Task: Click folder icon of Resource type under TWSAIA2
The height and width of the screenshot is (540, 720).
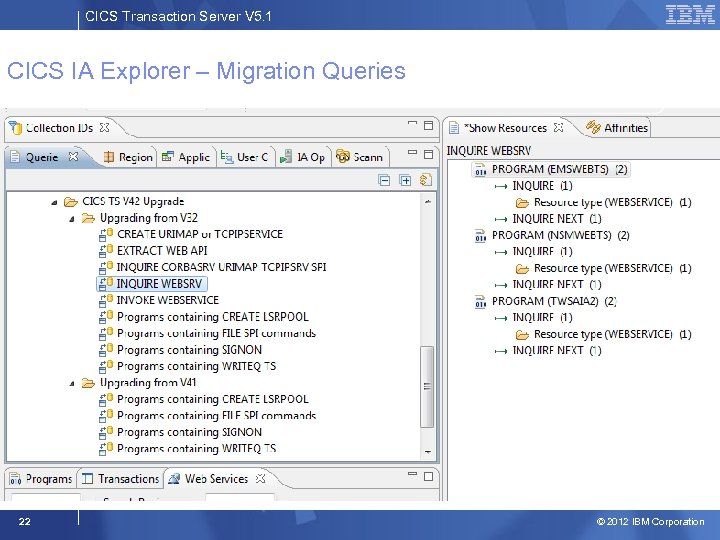Action: click(x=522, y=334)
